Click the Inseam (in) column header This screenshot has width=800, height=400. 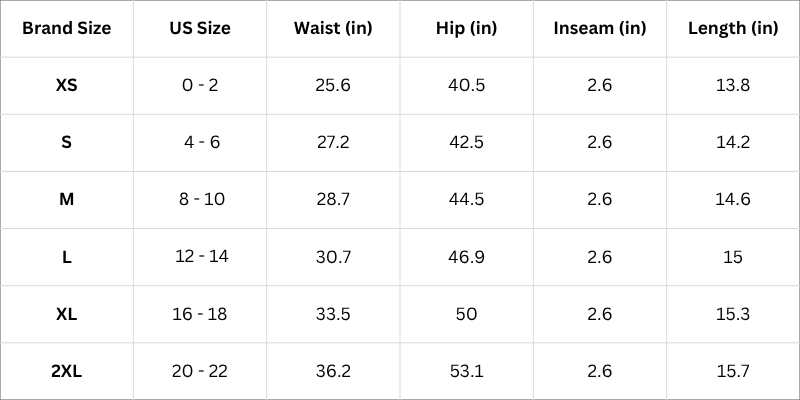600,28
